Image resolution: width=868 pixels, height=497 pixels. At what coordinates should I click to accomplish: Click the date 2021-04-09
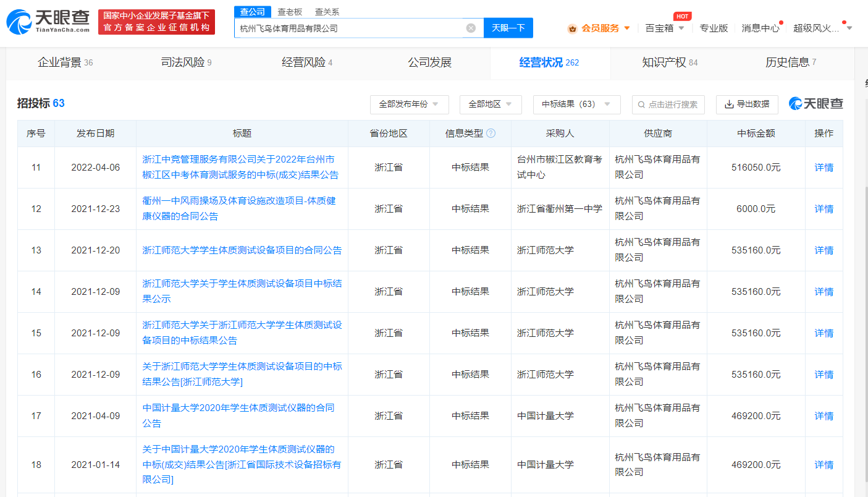coord(95,416)
